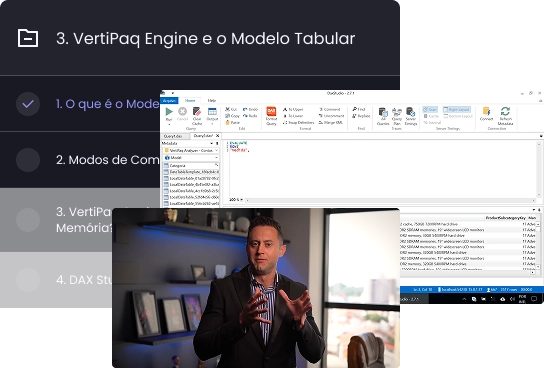Click the Find button in ribbon
The height and width of the screenshot is (368, 544).
click(x=359, y=109)
